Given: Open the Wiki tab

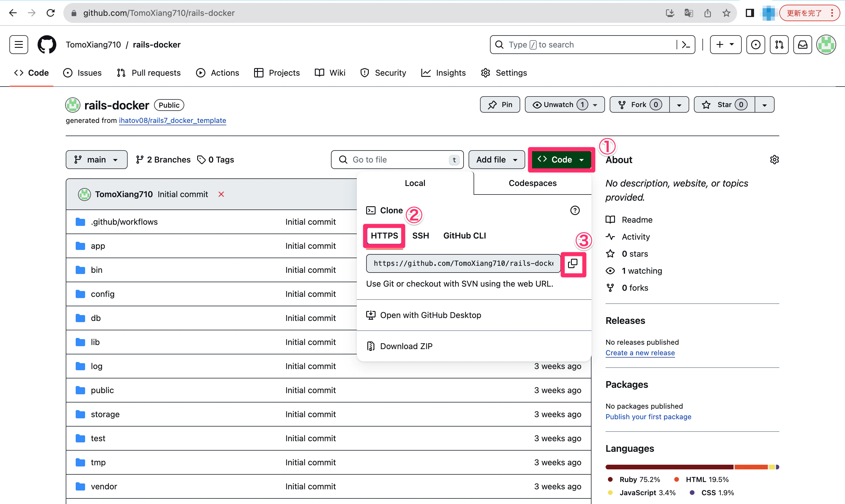Looking at the screenshot, I should click(330, 73).
